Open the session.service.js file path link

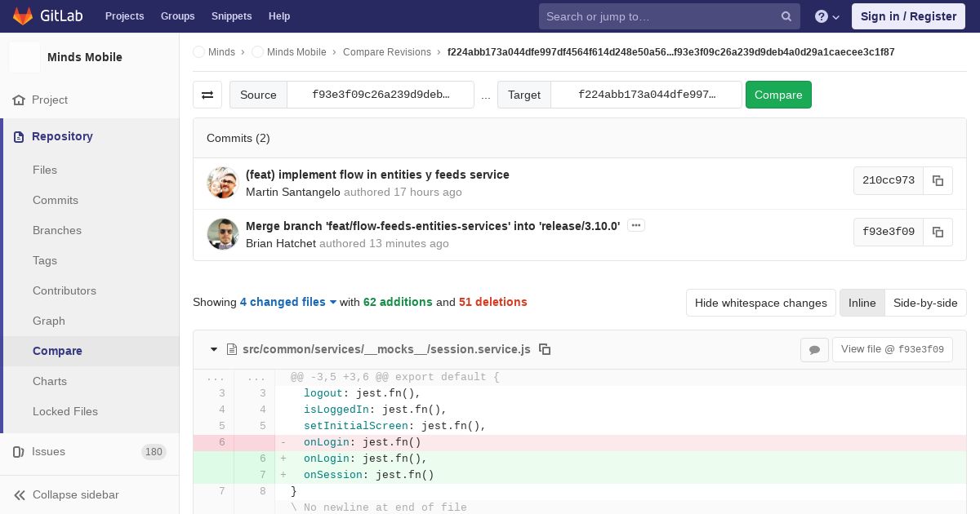click(x=386, y=349)
